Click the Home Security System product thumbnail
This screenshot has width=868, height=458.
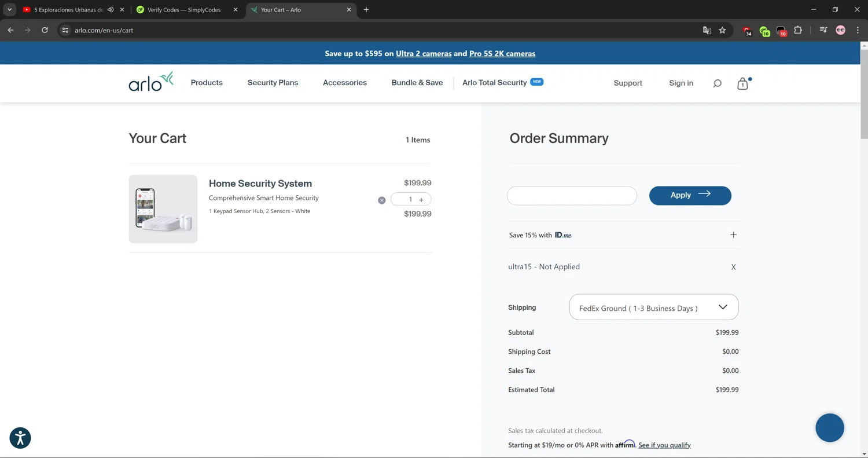tap(163, 209)
